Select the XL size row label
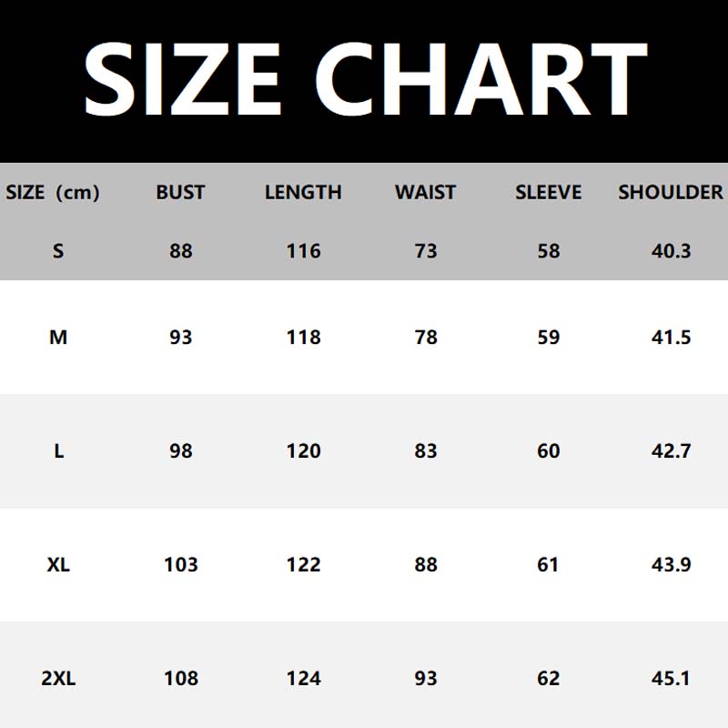 (x=58, y=564)
